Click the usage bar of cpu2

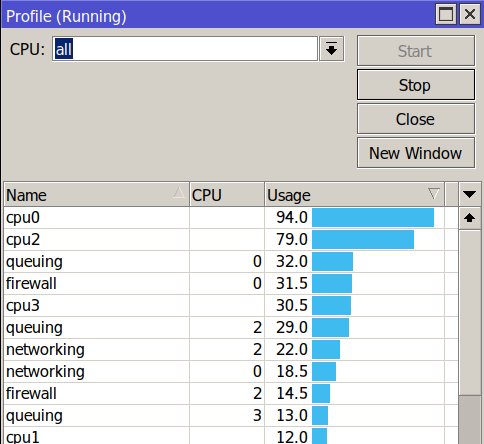pyautogui.click(x=363, y=240)
